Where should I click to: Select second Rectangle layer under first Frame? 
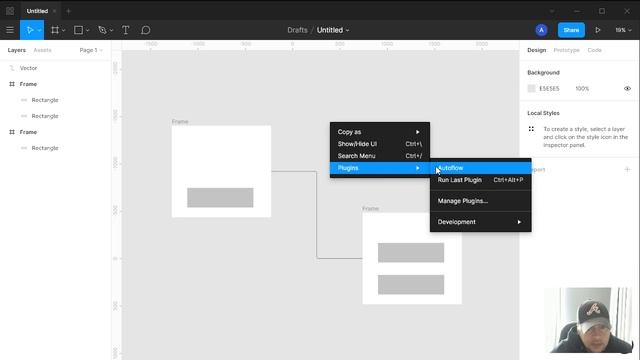(x=56, y=116)
